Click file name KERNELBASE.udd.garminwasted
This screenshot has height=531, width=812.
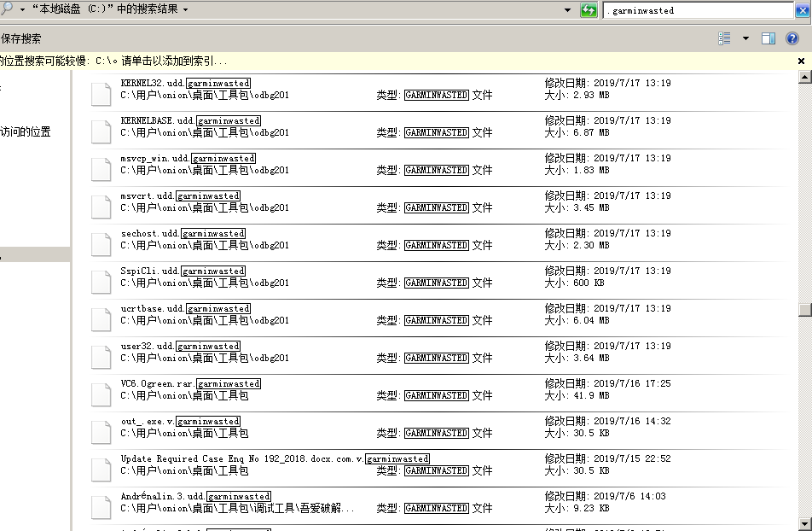click(x=190, y=121)
